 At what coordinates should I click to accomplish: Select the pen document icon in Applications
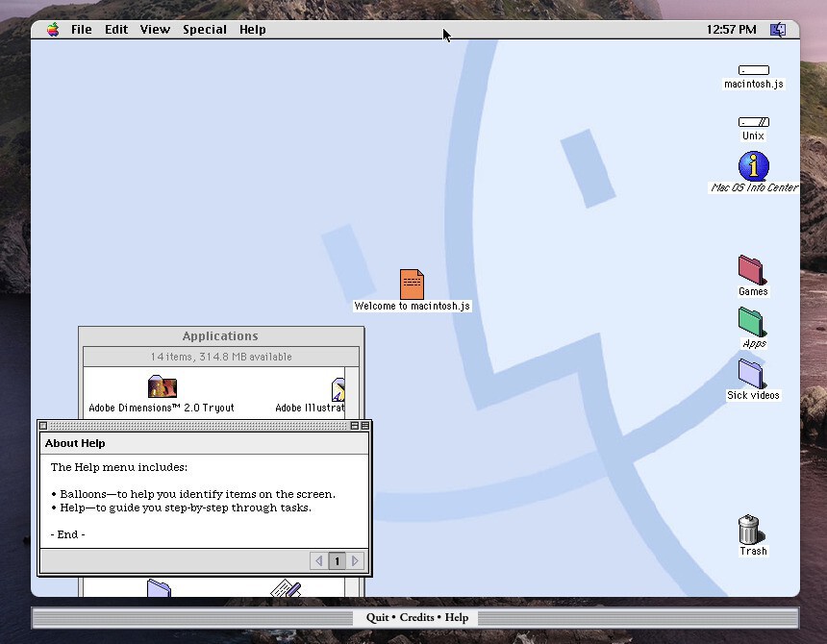286,588
